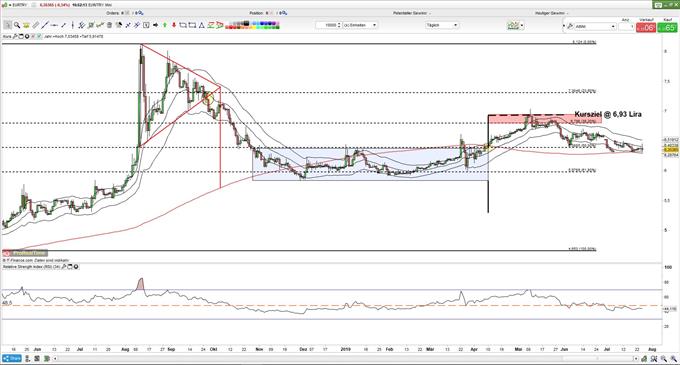The height and width of the screenshot is (365, 680).
Task: Click the scrollbar left arrow
Action: coord(55,358)
